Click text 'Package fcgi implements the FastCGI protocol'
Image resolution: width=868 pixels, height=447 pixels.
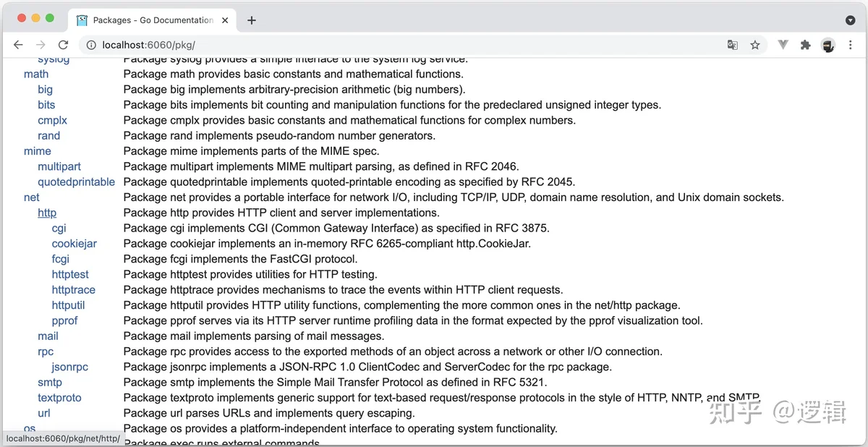(x=241, y=259)
